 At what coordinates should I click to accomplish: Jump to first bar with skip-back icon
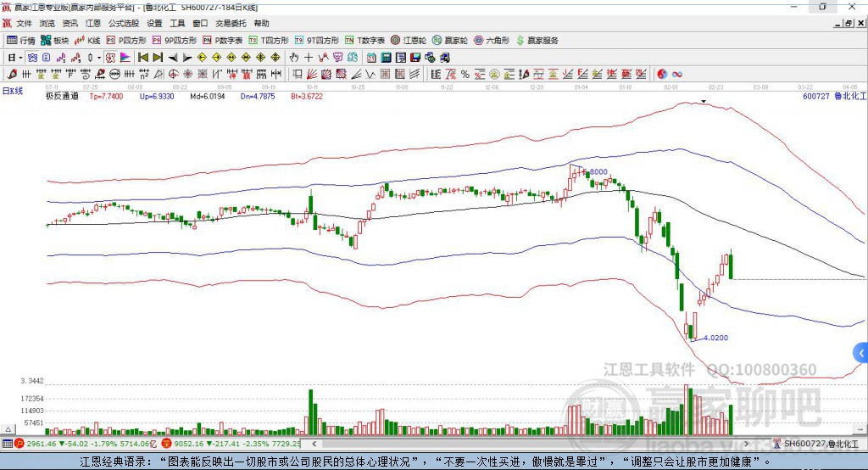click(142, 58)
